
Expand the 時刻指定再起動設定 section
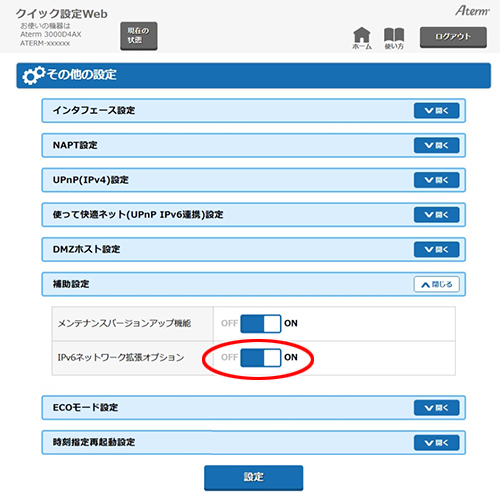(436, 443)
